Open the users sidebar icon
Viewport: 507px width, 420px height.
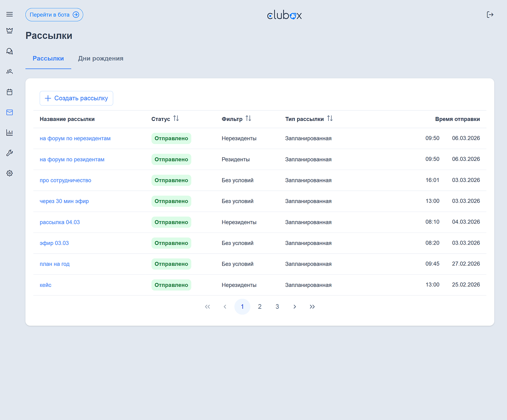tap(10, 72)
